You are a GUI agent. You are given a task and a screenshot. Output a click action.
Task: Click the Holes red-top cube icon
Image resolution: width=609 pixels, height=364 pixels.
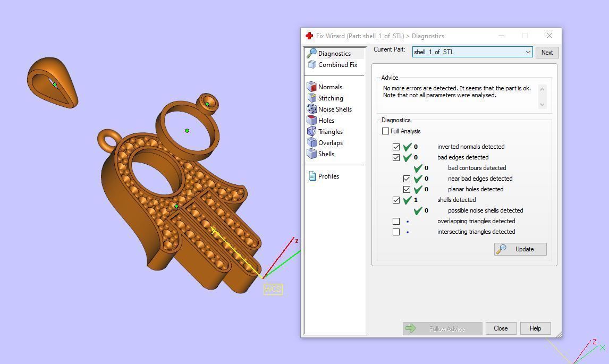[311, 121]
